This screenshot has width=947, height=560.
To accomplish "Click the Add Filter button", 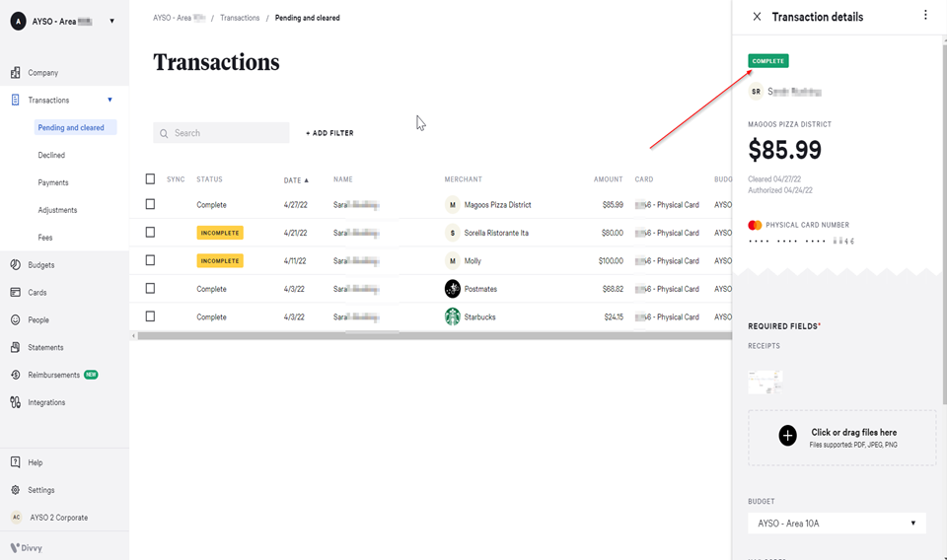I will 329,133.
